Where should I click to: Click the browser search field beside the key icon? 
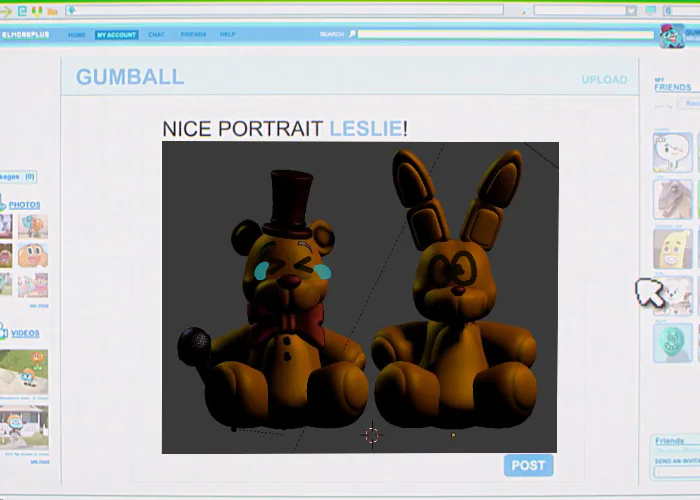[580, 10]
